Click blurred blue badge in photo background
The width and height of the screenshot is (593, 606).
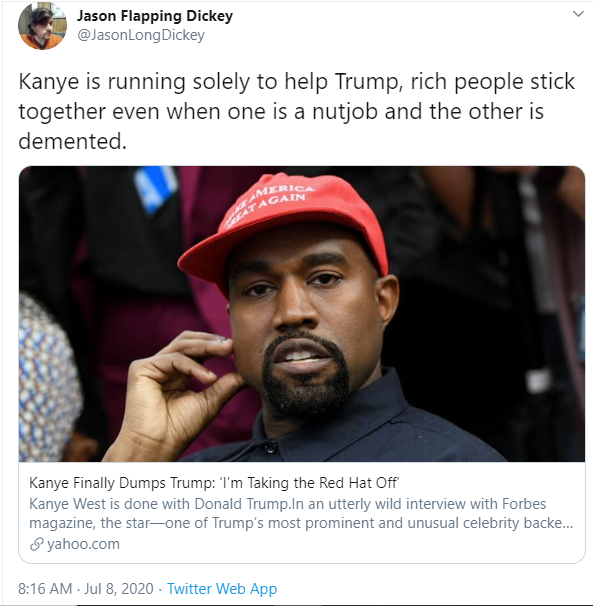(155, 189)
